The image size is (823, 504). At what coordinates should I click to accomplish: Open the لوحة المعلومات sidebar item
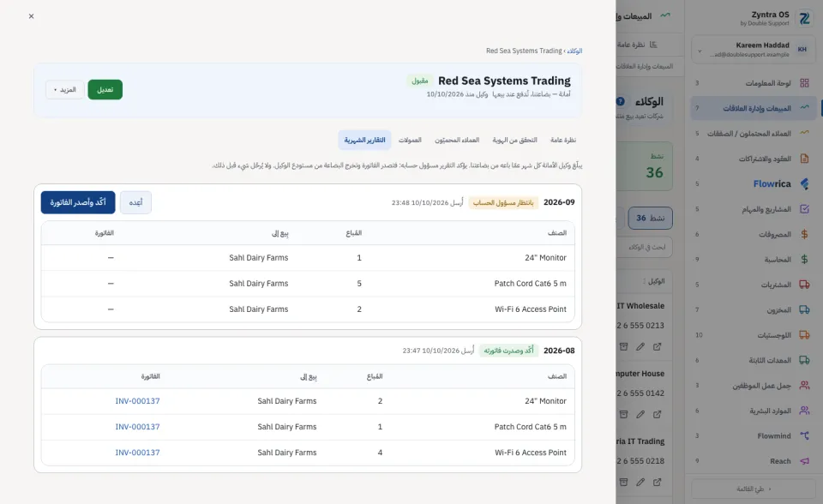point(754,83)
